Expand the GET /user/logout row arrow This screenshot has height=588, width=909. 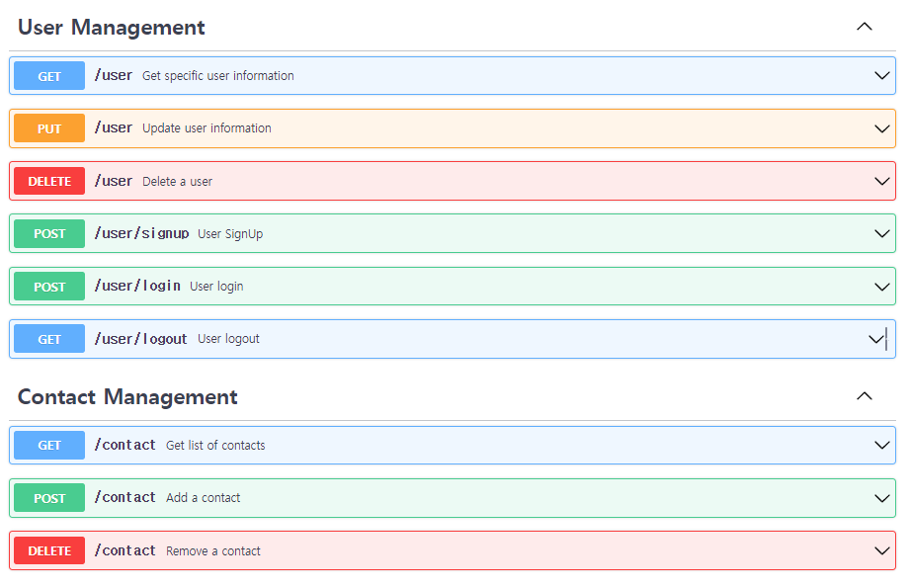(x=876, y=339)
